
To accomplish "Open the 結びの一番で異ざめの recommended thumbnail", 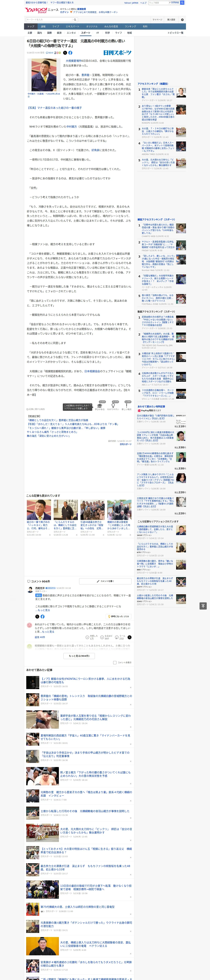I will (x=39, y=510).
